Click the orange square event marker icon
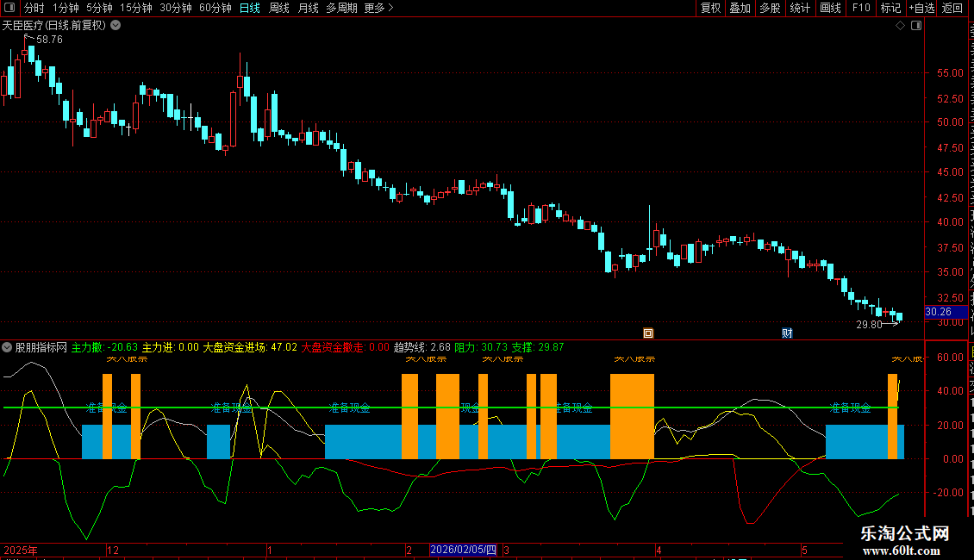This screenshot has height=560, width=974. [x=648, y=333]
